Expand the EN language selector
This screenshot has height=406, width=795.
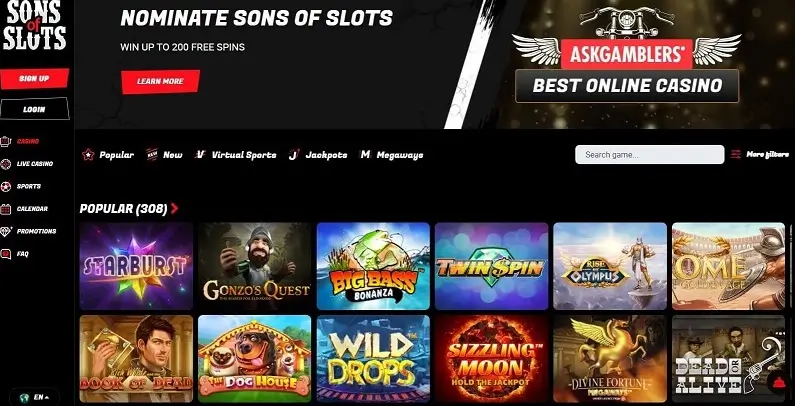coord(34,397)
